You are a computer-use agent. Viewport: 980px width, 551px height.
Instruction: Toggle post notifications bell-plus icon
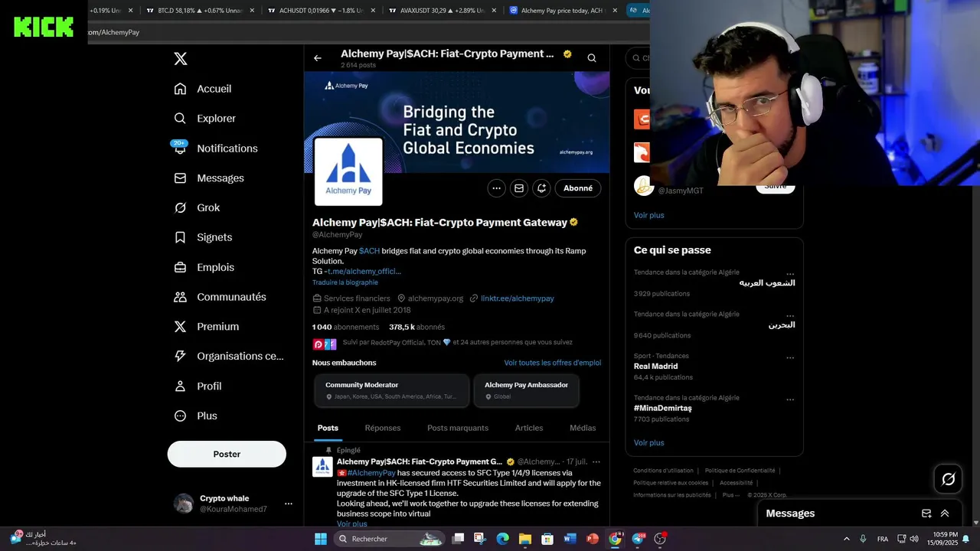click(541, 188)
